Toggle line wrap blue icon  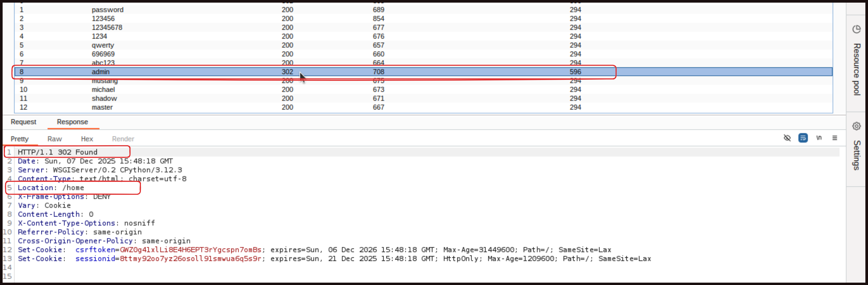click(803, 138)
